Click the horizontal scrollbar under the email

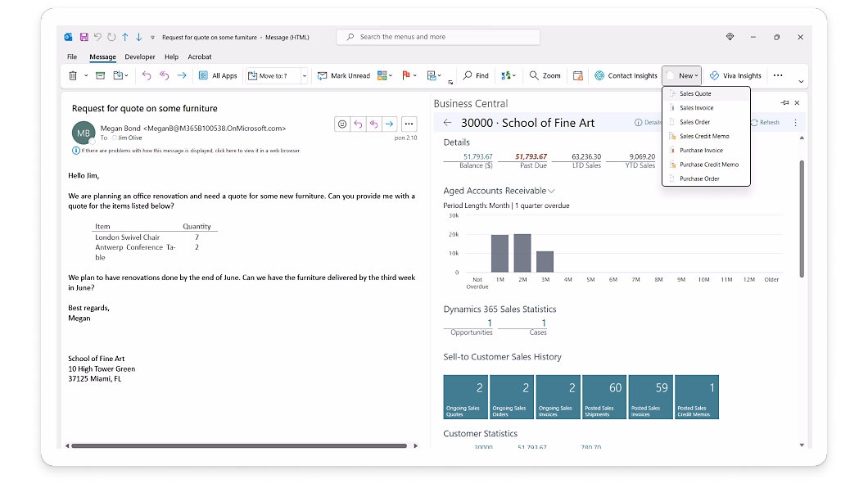point(239,446)
